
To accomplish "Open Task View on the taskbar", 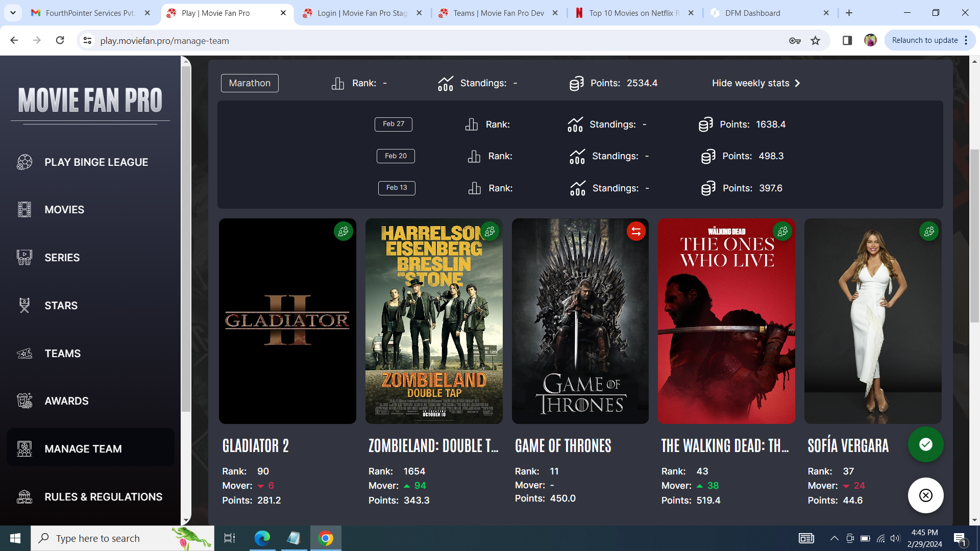I will [230, 538].
